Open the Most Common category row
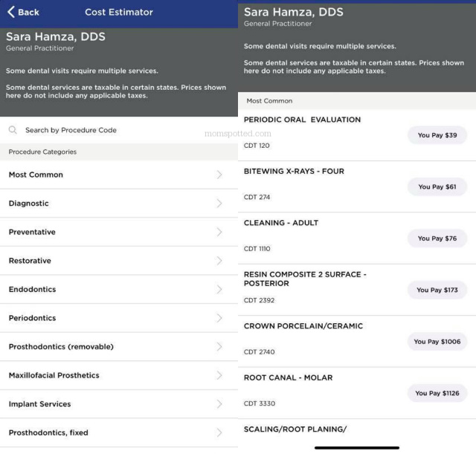The height and width of the screenshot is (454, 476). click(x=119, y=175)
